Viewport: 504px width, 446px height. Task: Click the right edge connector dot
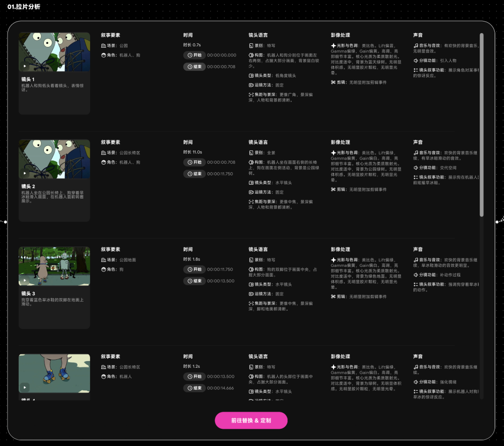(x=497, y=222)
